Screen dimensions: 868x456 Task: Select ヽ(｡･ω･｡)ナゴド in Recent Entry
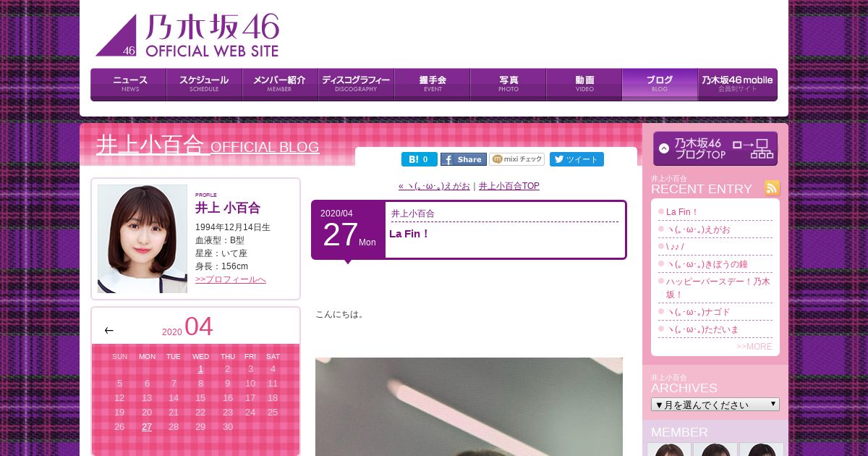[x=698, y=312]
